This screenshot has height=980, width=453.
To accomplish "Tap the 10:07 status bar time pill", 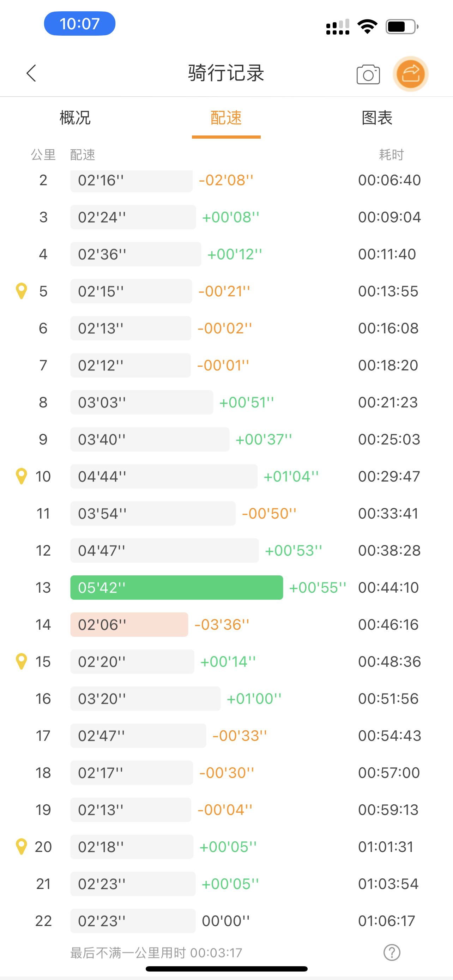I will [x=79, y=24].
